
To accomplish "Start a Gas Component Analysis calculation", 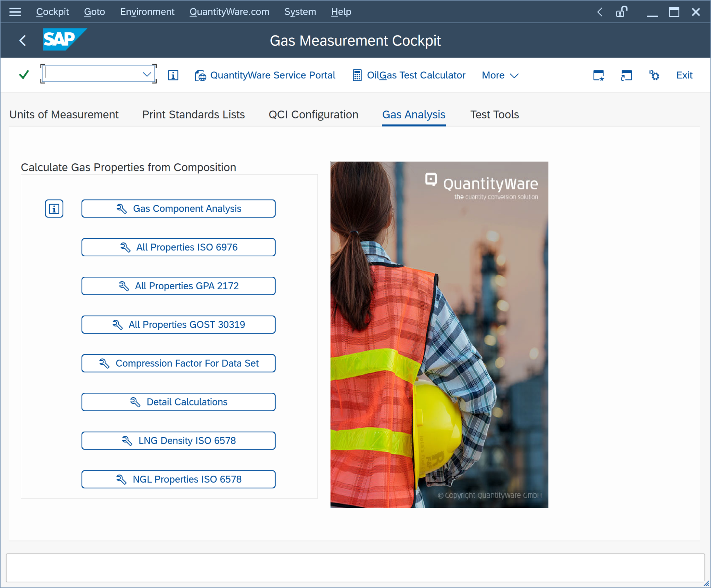I will 178,208.
